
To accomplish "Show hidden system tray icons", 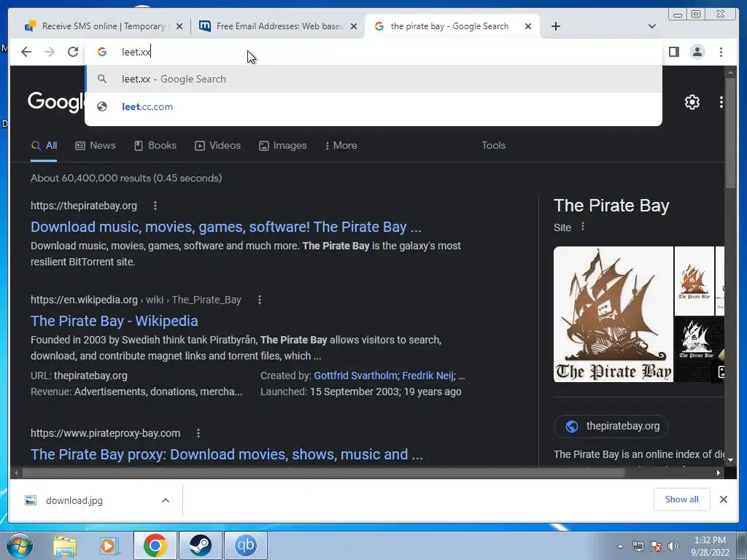I will pyautogui.click(x=620, y=546).
